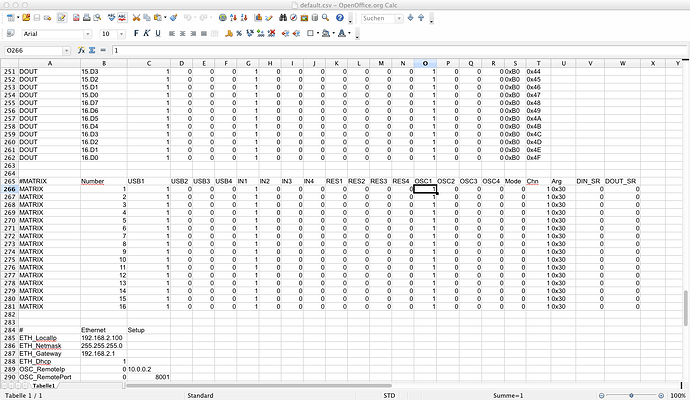Screen dimensions: 690x400
Task: Toggle Edit File mode icon
Action: (62, 18)
